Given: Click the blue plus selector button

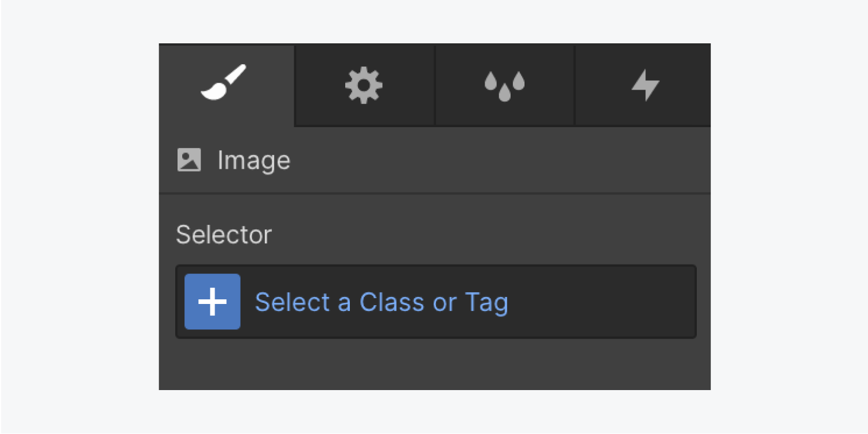Looking at the screenshot, I should tap(212, 302).
